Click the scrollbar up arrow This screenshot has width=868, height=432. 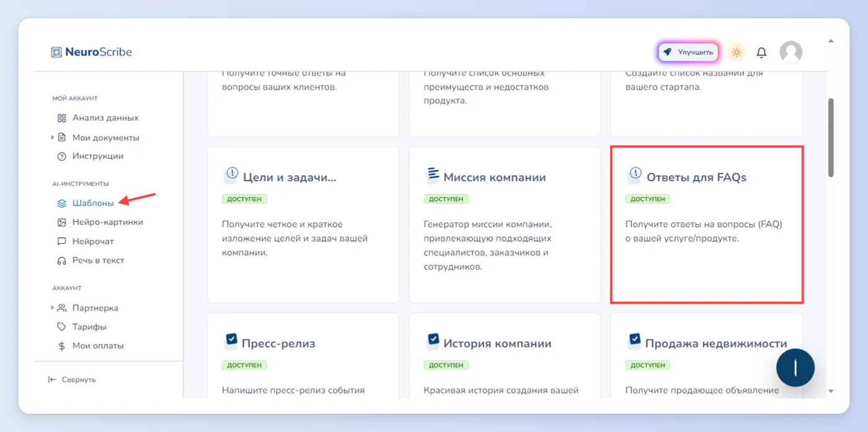(x=831, y=42)
